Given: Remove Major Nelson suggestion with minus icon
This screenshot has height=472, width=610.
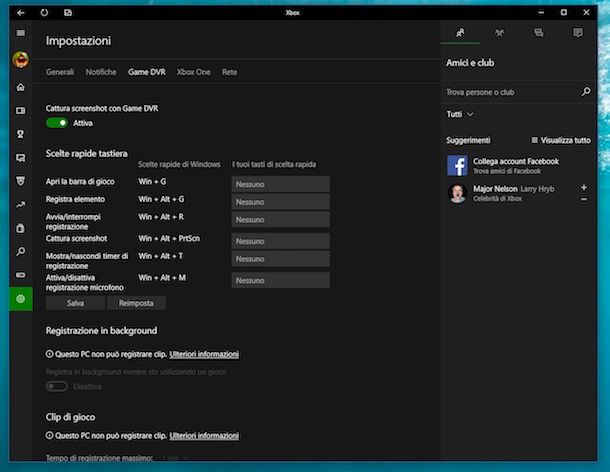Looking at the screenshot, I should tap(584, 199).
